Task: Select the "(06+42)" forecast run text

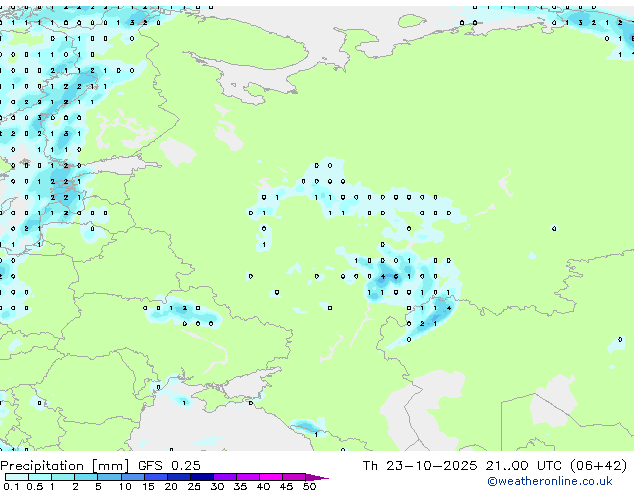Action: point(598,466)
